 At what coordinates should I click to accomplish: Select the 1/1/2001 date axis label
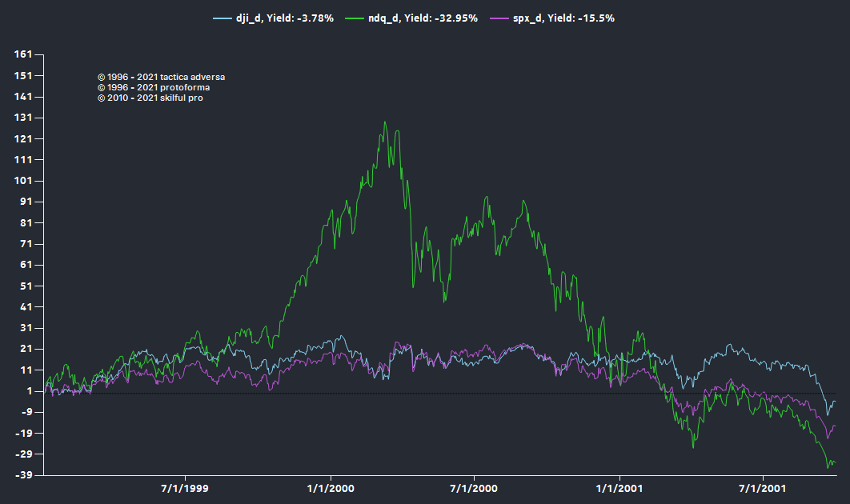pos(619,488)
